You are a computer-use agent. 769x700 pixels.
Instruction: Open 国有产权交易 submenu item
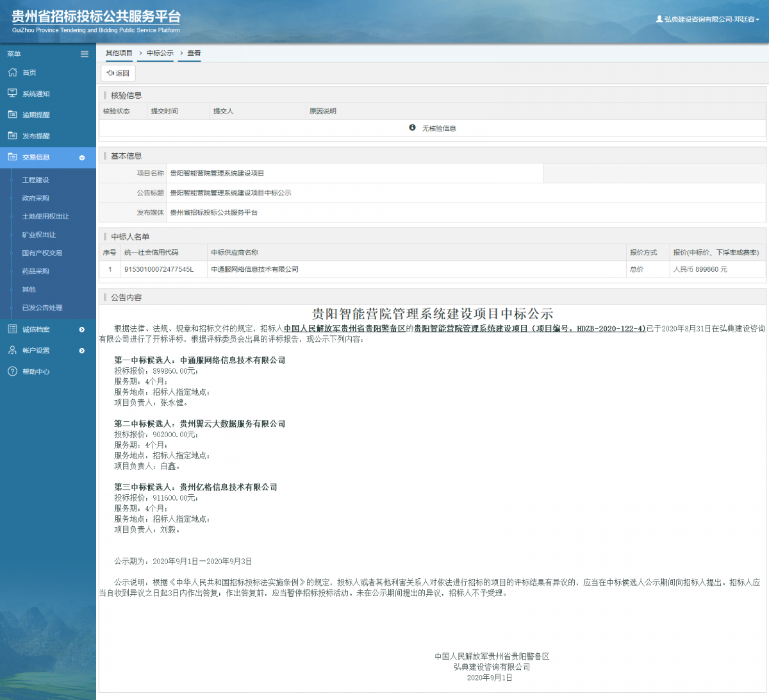pyautogui.click(x=42, y=253)
